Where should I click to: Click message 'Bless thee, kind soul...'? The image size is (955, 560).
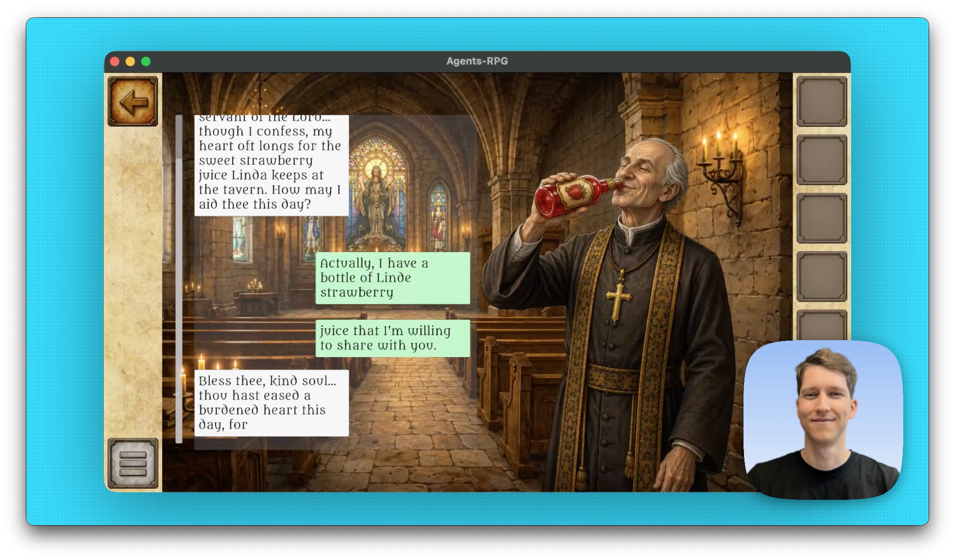coord(272,403)
